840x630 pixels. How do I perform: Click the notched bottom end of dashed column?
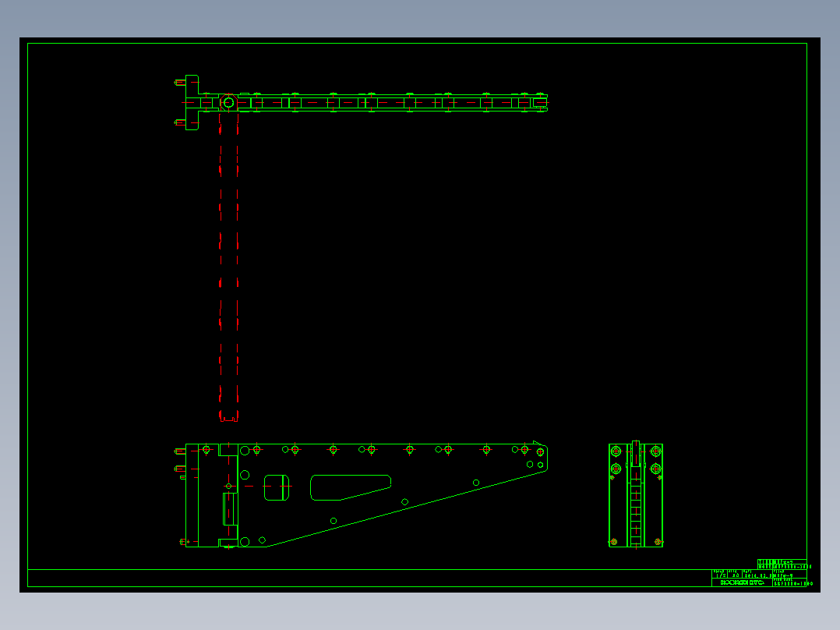pos(229,416)
